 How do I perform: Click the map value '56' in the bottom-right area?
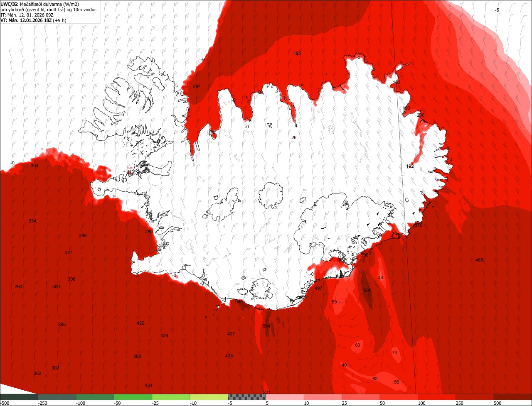pyautogui.click(x=397, y=382)
